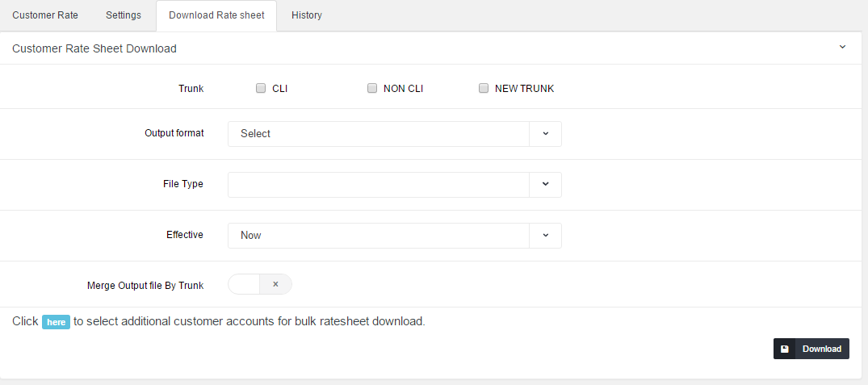Collapse the Customer Rate Sheet Download panel
868x385 pixels.
[842, 48]
